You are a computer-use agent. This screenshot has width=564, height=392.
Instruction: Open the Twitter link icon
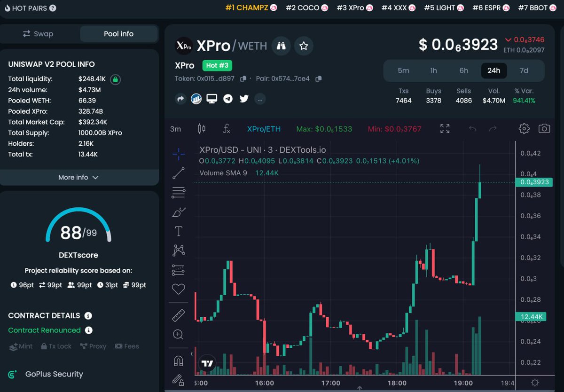tap(243, 99)
